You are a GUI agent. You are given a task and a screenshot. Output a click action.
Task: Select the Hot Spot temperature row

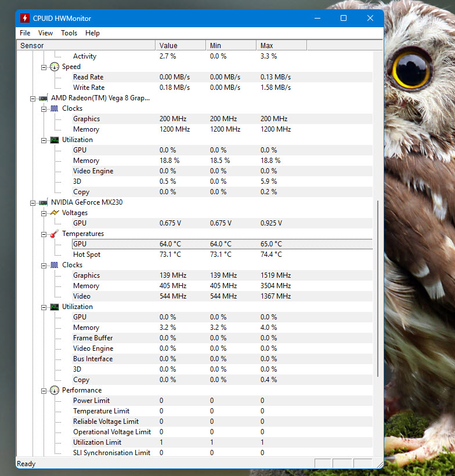pos(222,255)
